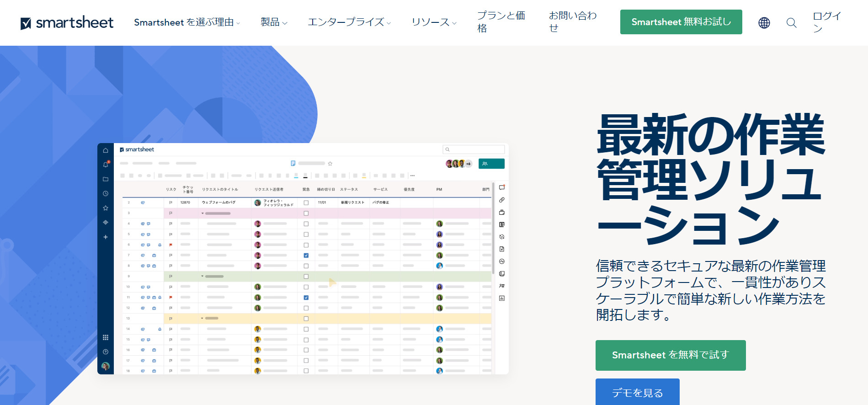Screen dimensions: 868x405
Task: Click 'Smartsheet 無料お試し' header button
Action: click(681, 22)
